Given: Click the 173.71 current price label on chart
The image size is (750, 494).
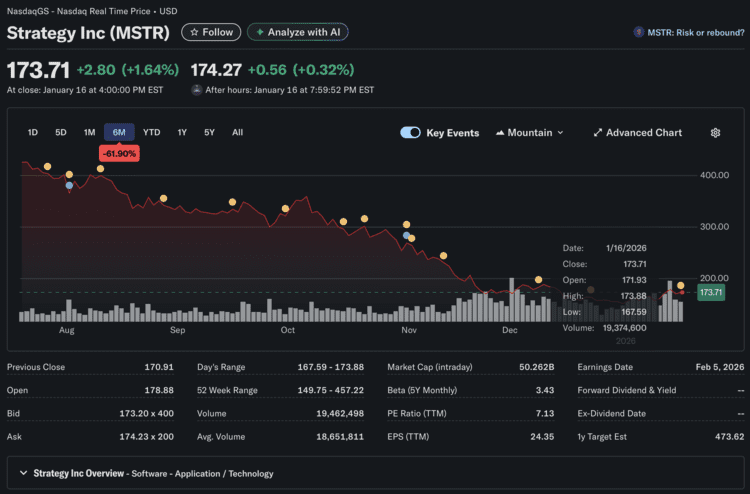Looking at the screenshot, I should (710, 292).
